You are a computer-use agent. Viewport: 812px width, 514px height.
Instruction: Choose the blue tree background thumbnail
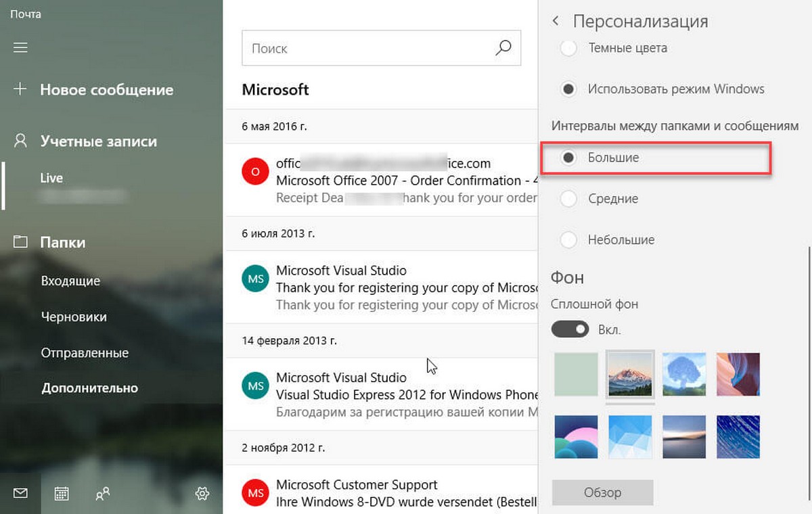(684, 374)
